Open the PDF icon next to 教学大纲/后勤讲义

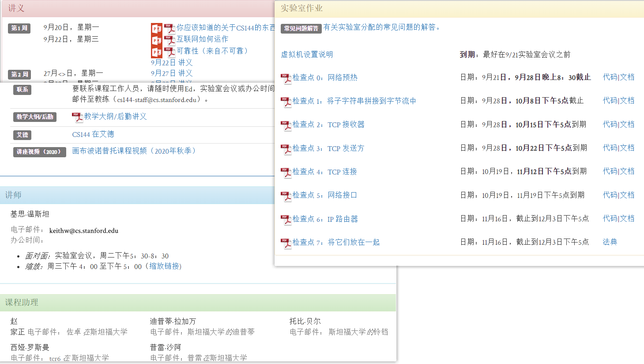tap(77, 118)
